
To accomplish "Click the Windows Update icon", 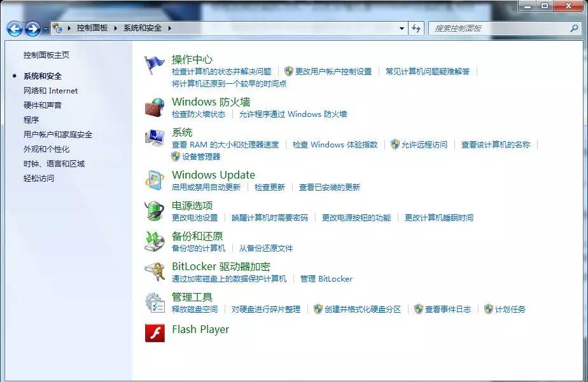I will point(155,181).
